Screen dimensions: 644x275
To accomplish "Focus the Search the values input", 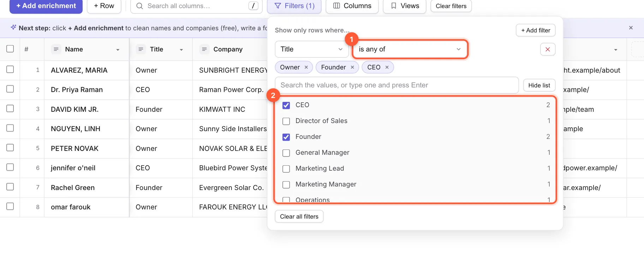I will [397, 85].
